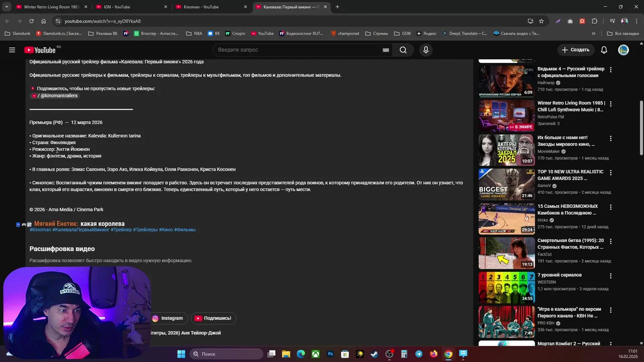This screenshot has width=644, height=362.
Task: Open the Task View icon on taskbar
Action: [x=271, y=354]
